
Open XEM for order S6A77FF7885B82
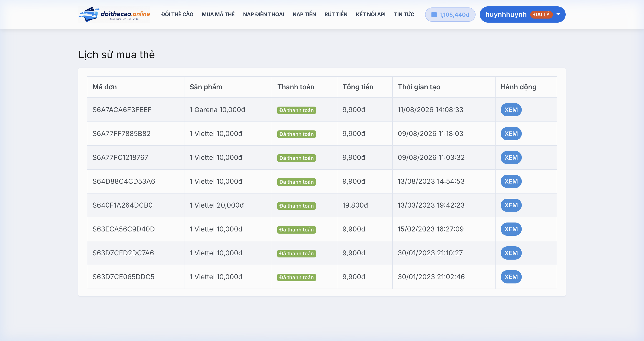point(511,134)
